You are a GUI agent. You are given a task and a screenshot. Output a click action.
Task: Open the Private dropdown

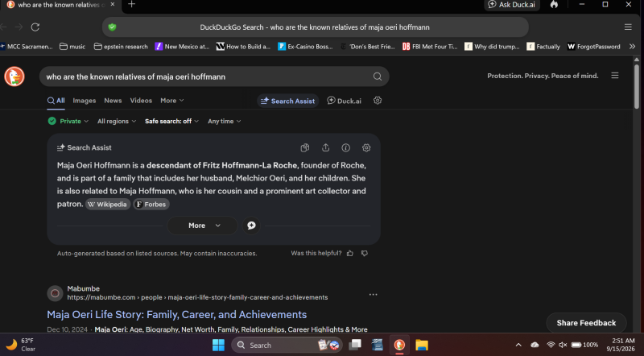[68, 121]
